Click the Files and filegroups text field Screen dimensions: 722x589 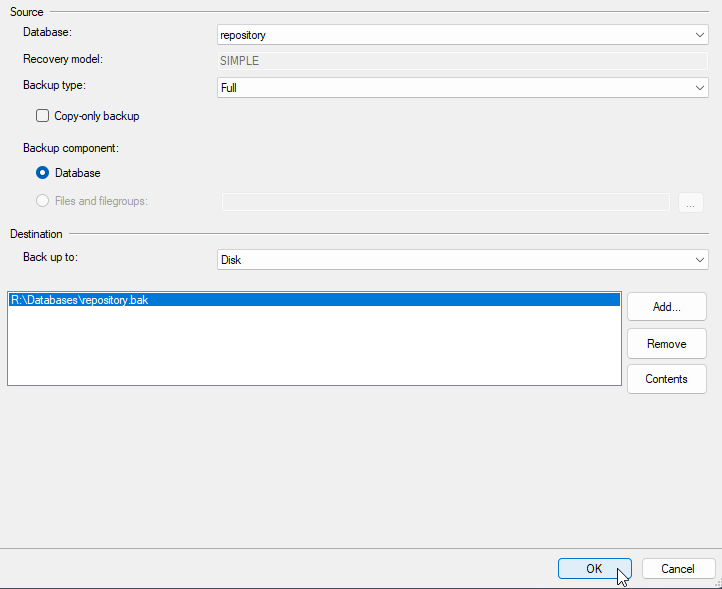tap(445, 202)
